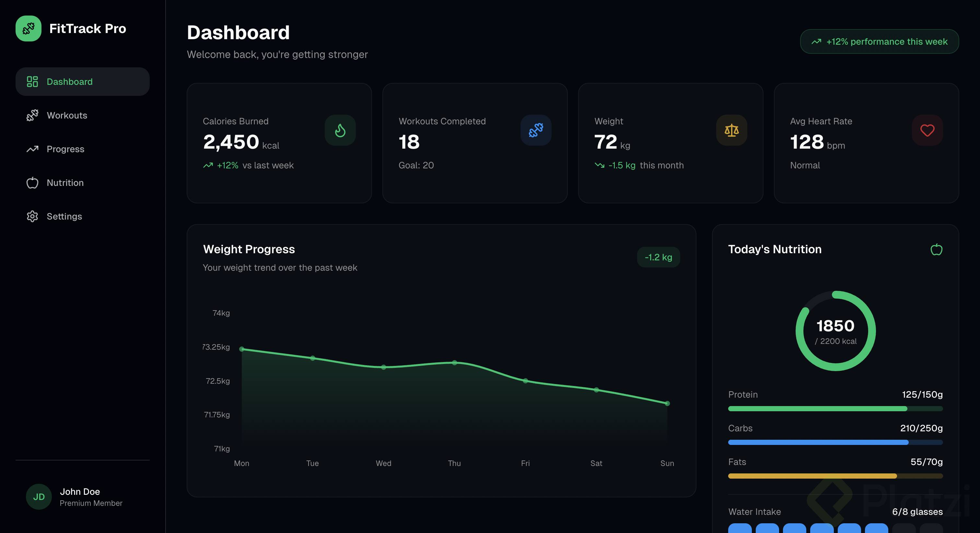Click the -1.2 kg badge on Weight Progress

click(658, 257)
